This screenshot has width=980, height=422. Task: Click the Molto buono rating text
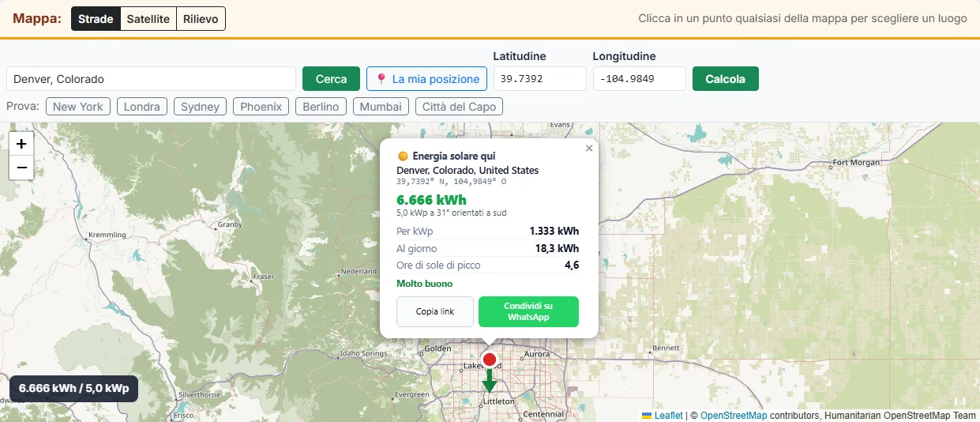click(x=425, y=284)
